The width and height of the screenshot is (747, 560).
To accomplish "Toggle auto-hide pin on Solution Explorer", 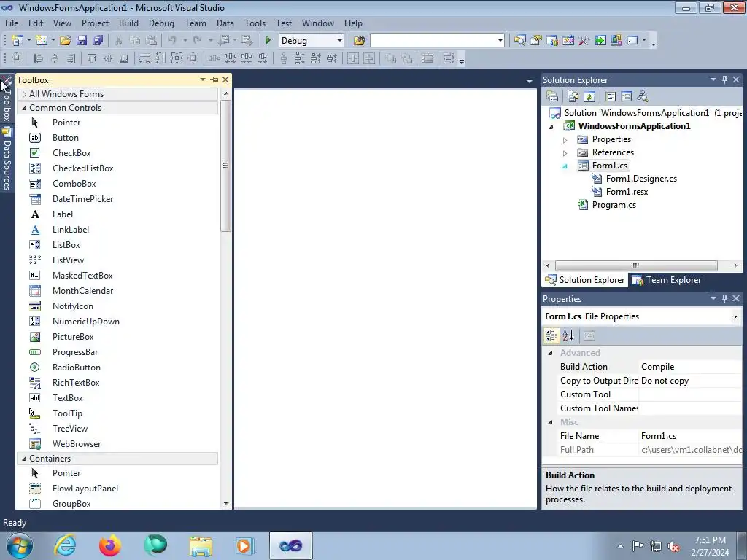I will click(724, 79).
